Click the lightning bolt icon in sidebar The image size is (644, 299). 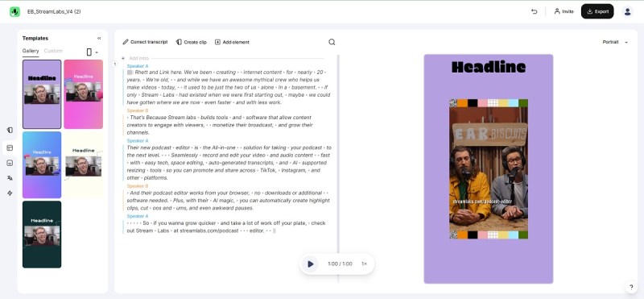pos(10,193)
